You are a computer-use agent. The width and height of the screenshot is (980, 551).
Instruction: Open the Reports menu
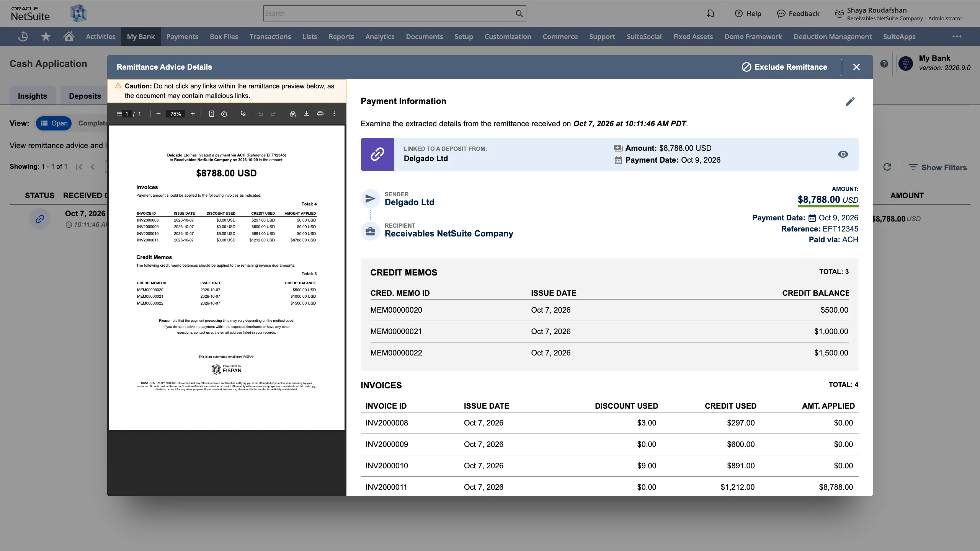coord(341,36)
